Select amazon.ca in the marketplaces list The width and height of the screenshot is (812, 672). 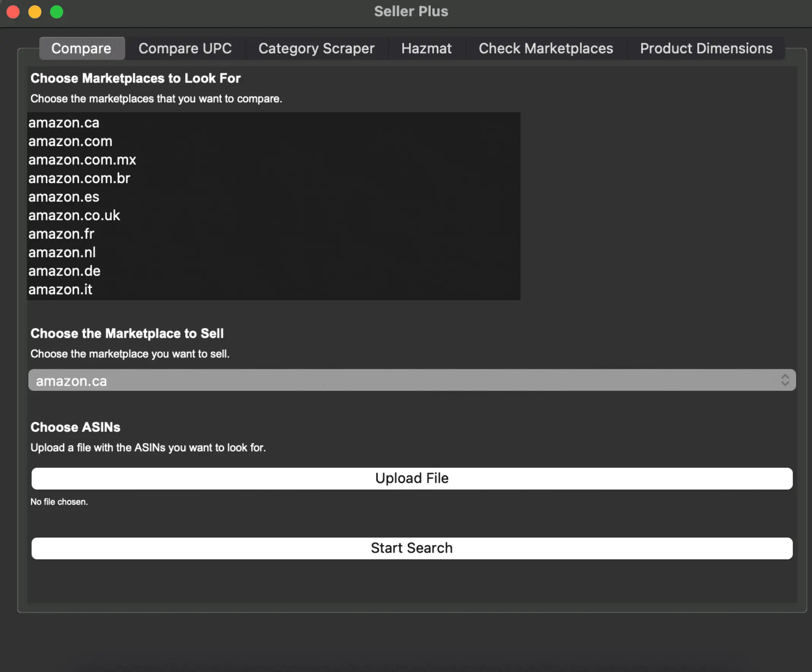(x=273, y=123)
